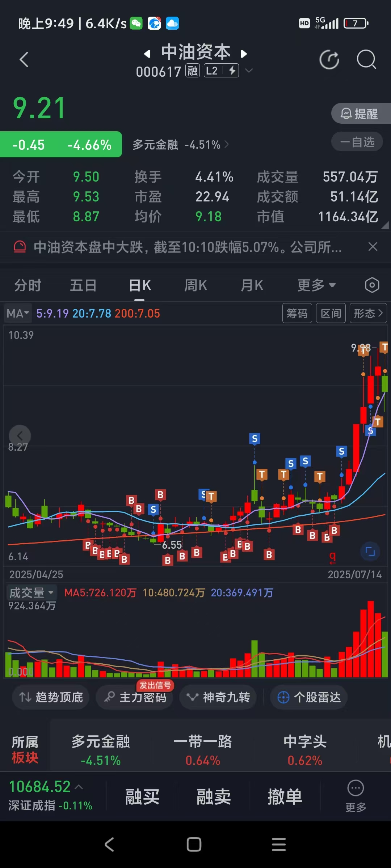This screenshot has width=391, height=868.
Task: Select 趋势顶底 indicator
Action: tap(51, 697)
